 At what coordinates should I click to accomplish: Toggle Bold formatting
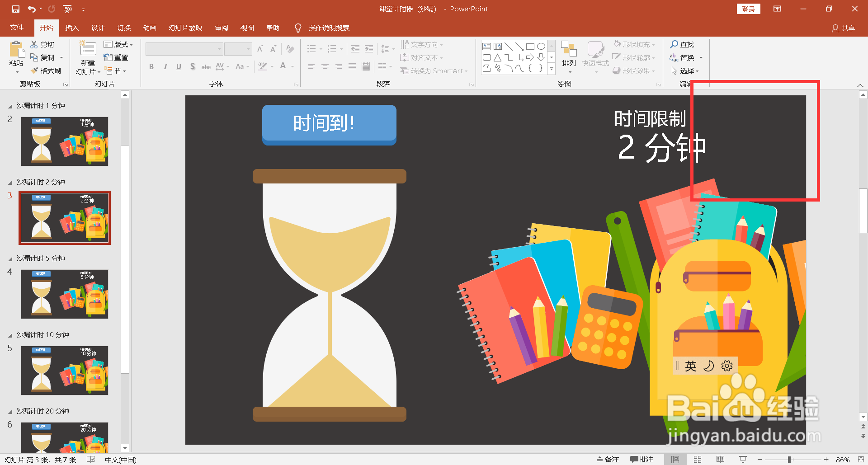[x=151, y=66]
